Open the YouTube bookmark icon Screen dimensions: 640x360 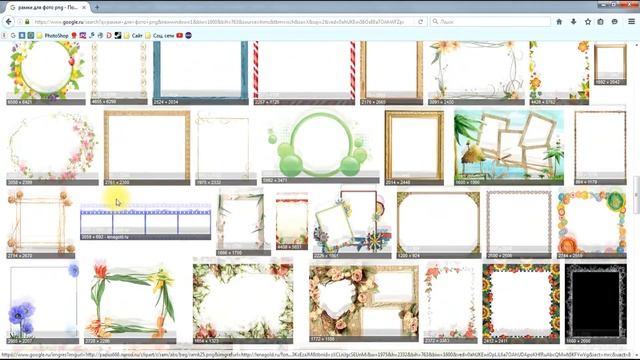coord(180,36)
